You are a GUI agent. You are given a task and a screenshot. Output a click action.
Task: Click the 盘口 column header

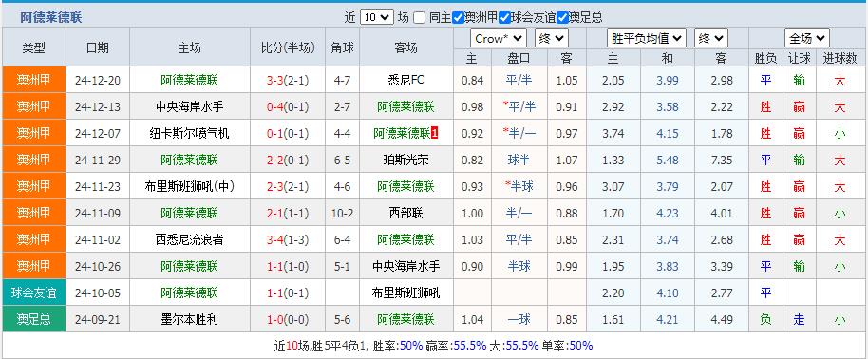519,58
